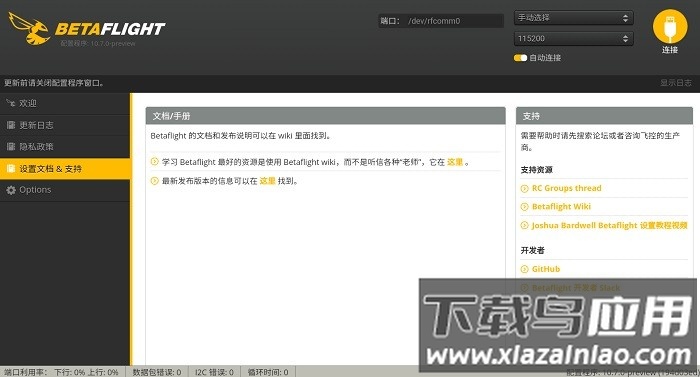Click 这里 link in the wiki sentence

click(x=455, y=162)
